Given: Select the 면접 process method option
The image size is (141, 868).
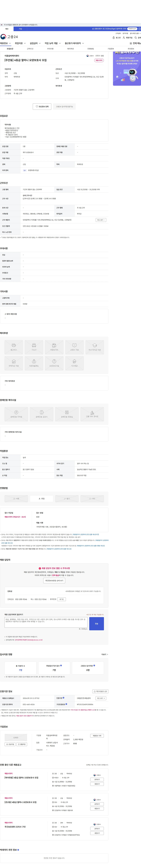Looking at the screenshot, I should [x=41, y=499].
